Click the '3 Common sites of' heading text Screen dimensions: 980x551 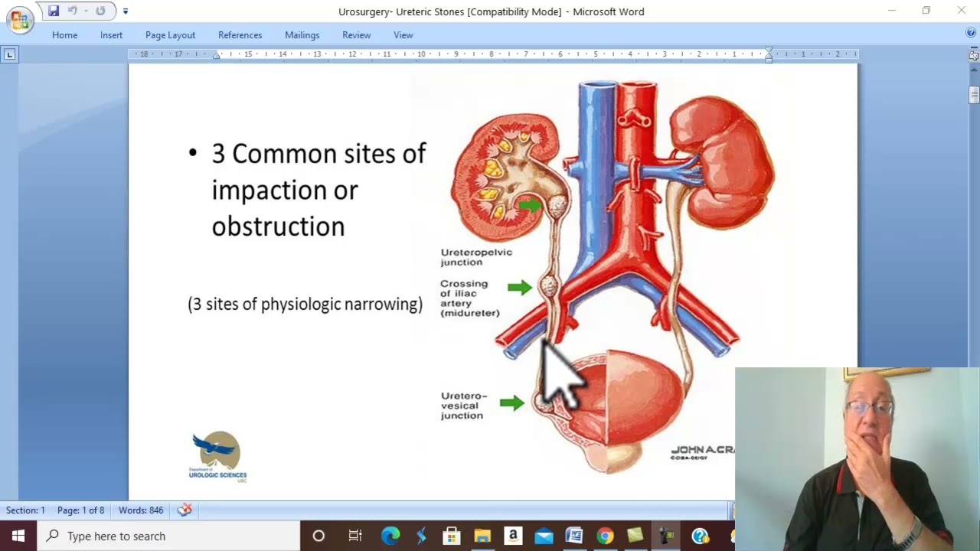pyautogui.click(x=318, y=154)
